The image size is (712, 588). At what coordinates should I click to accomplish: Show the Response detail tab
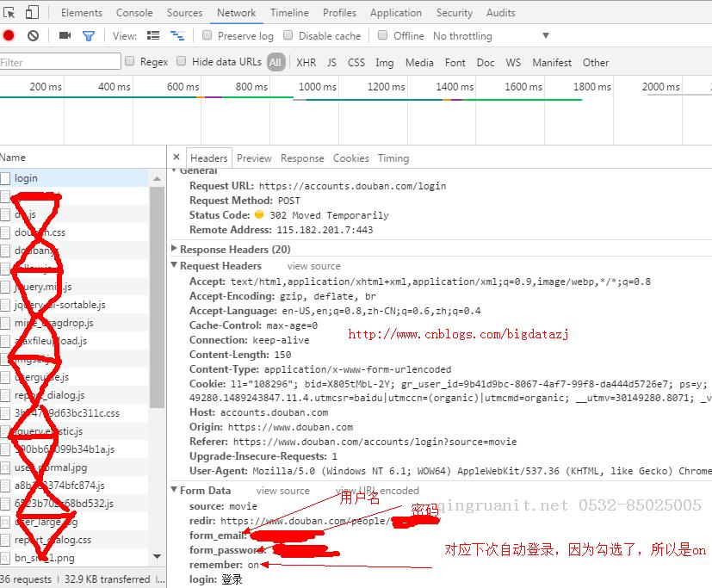tap(302, 158)
